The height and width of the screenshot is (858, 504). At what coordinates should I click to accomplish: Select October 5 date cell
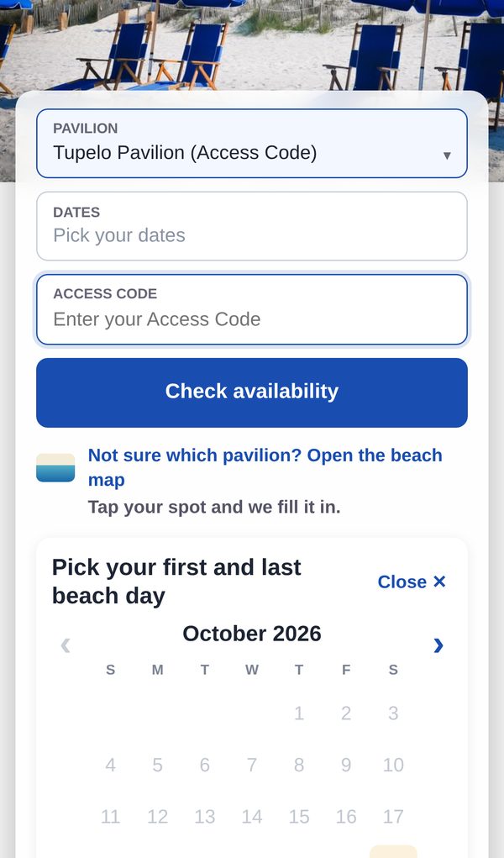[158, 765]
